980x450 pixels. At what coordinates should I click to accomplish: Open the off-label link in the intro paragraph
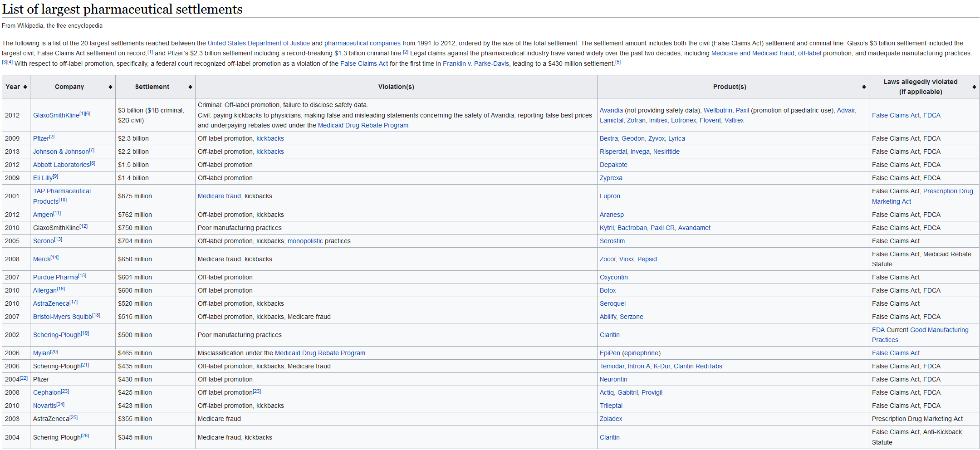(809, 53)
